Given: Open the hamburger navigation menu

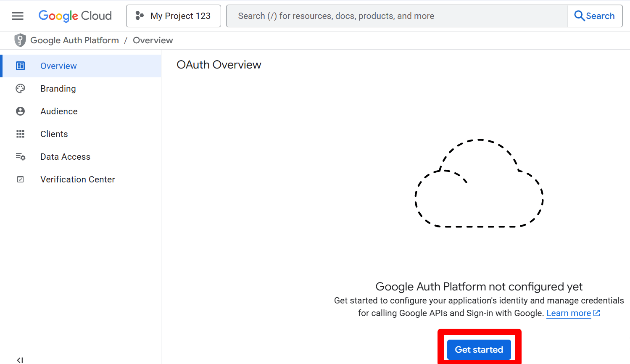Looking at the screenshot, I should click(18, 16).
